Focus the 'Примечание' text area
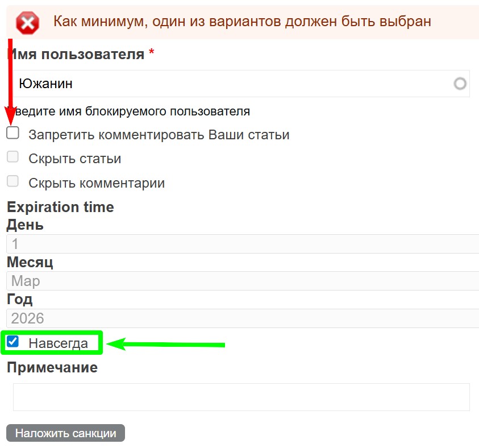479x448 pixels. pos(241,397)
